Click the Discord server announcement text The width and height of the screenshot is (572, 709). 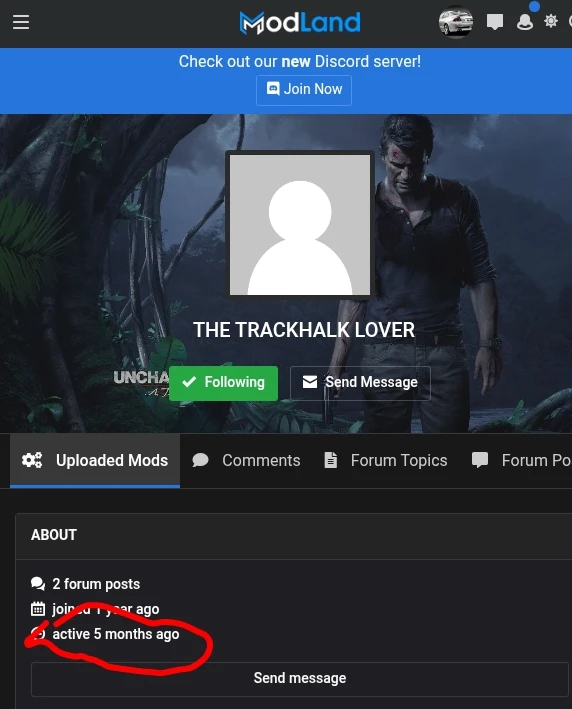pyautogui.click(x=300, y=61)
